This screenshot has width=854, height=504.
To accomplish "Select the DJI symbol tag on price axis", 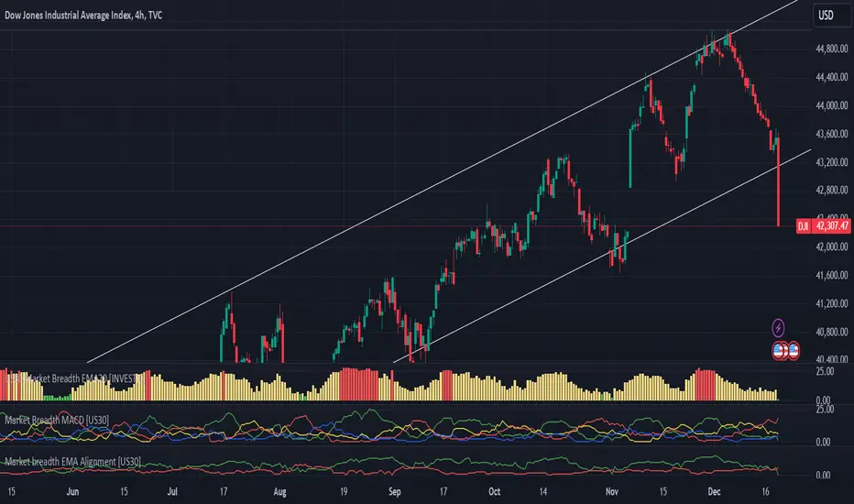I will tap(803, 225).
